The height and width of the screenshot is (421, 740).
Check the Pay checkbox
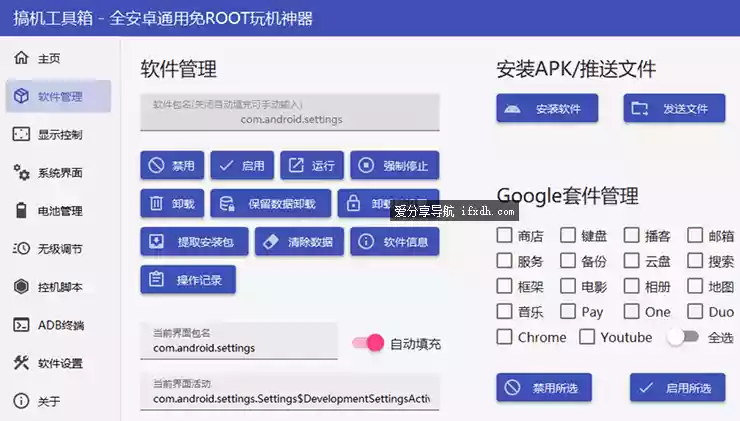(568, 312)
